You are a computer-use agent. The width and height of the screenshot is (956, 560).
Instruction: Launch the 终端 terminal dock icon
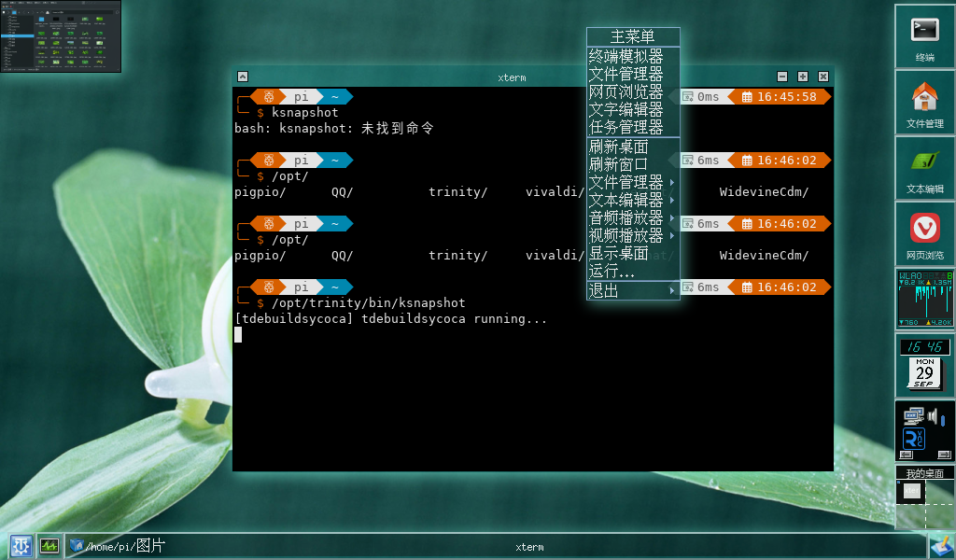[x=924, y=35]
